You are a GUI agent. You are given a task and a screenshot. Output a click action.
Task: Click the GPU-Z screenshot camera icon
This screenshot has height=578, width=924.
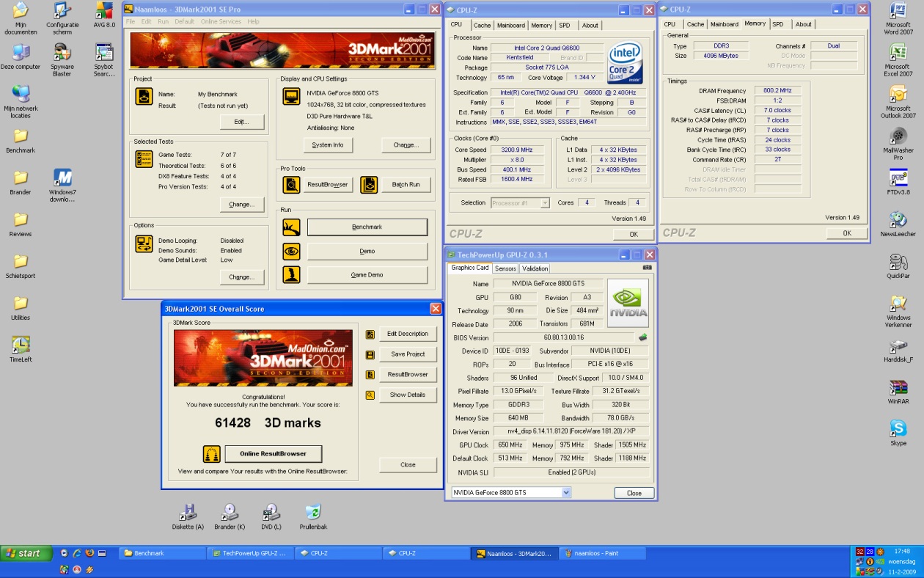click(647, 268)
